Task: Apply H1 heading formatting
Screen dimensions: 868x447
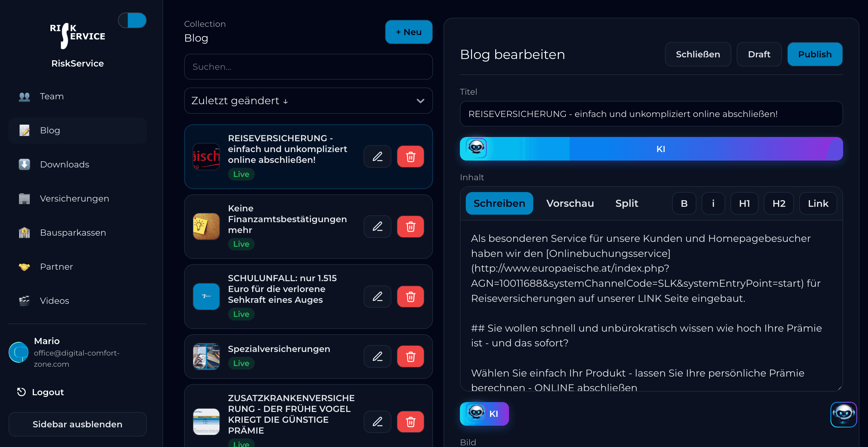Action: (x=744, y=203)
